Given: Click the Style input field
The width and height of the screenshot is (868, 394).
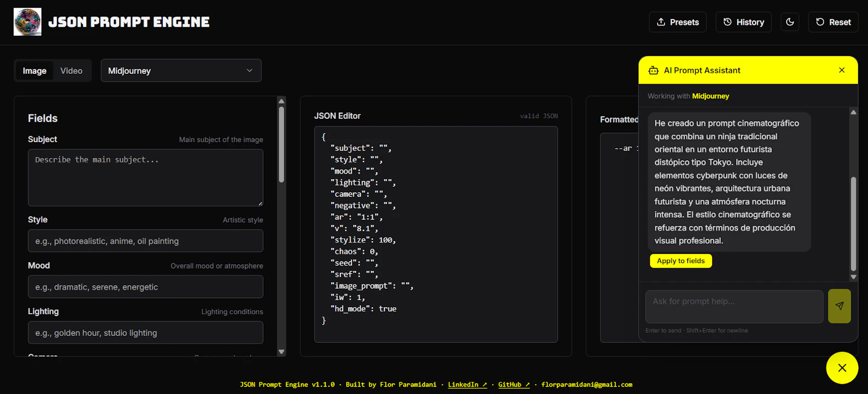Looking at the screenshot, I should (x=145, y=241).
